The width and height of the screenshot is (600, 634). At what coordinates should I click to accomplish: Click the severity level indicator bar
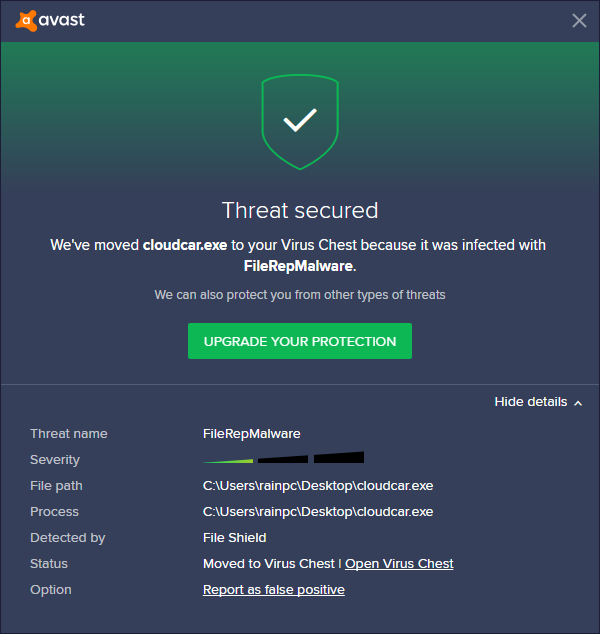coord(283,459)
